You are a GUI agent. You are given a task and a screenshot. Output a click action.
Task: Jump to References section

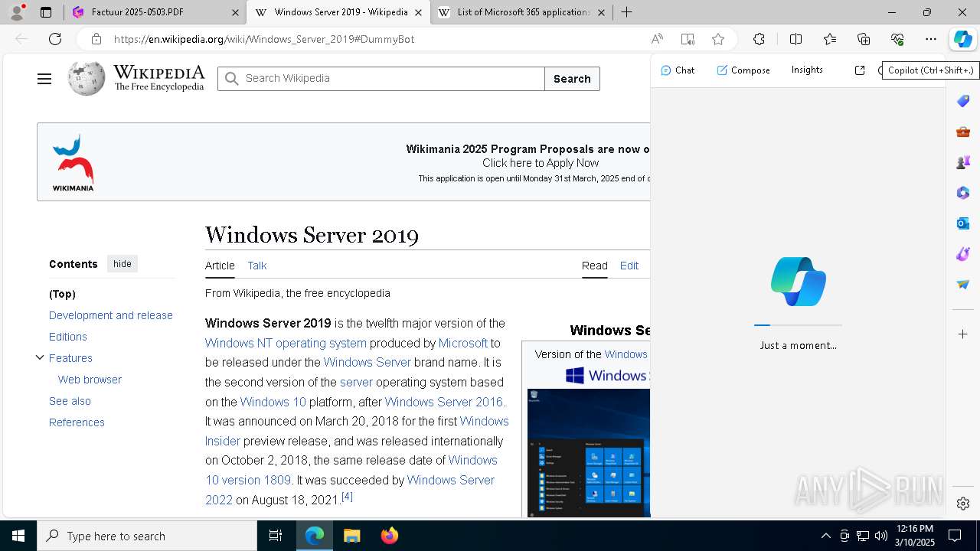77,422
